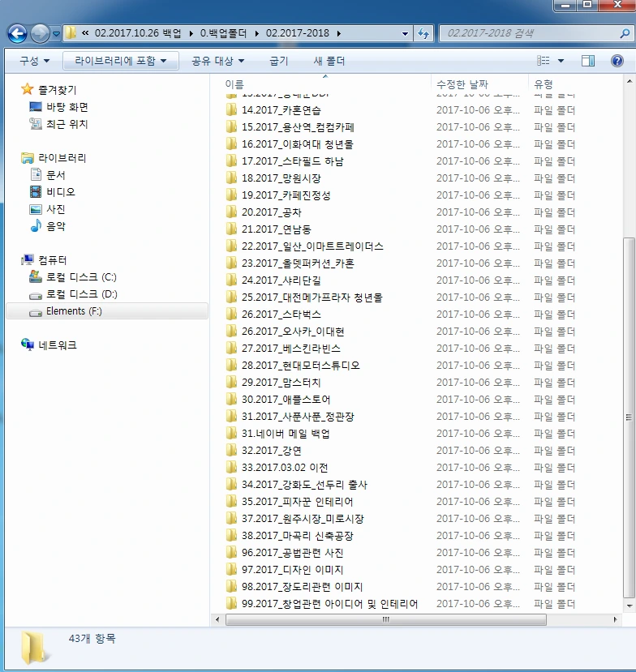The height and width of the screenshot is (672, 636).
Task: Click breadcrumb 02.2017.10.26 백업
Action: (138, 33)
